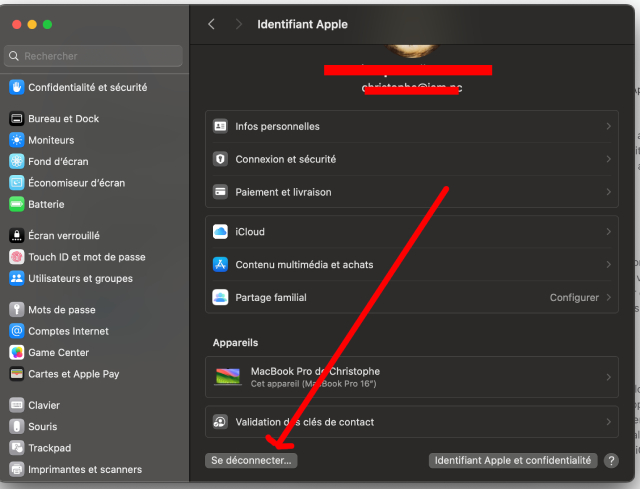Click the Partage familial family icon
640x489 pixels.
point(220,297)
